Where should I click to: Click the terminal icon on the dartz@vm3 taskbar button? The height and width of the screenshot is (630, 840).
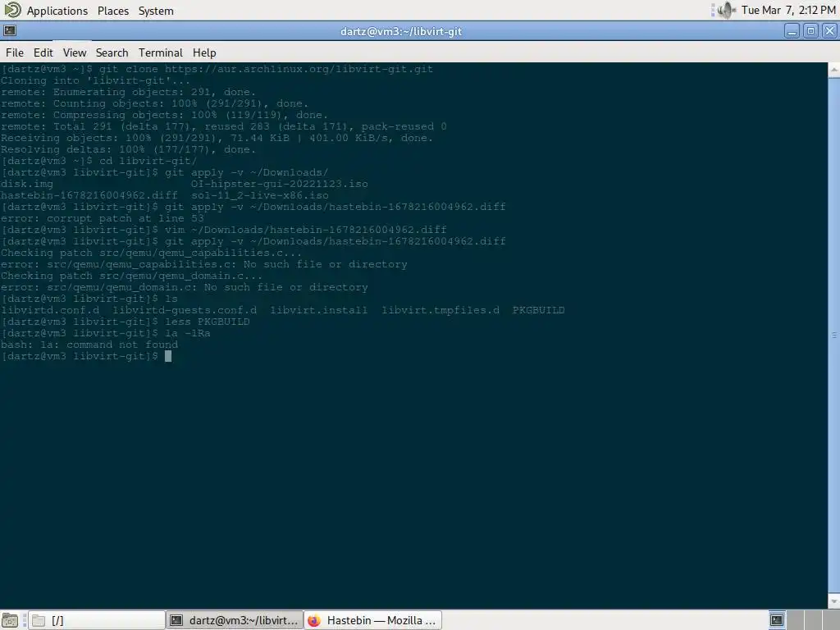[x=176, y=620]
